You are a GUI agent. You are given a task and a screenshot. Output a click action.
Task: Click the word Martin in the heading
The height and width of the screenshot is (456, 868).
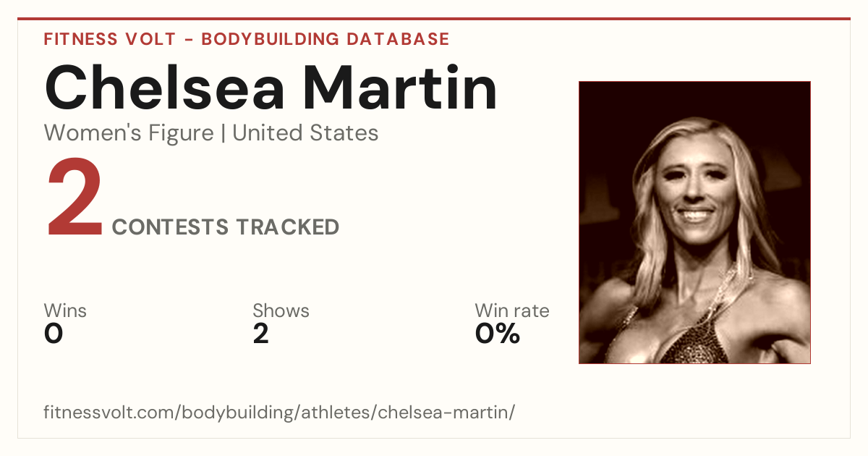pyautogui.click(x=400, y=88)
